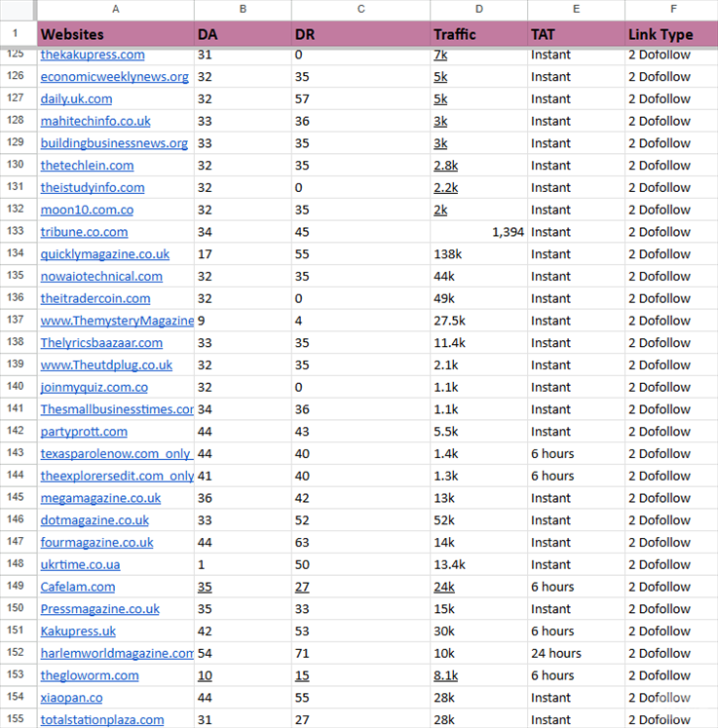Click the DA header cell

coord(243,34)
